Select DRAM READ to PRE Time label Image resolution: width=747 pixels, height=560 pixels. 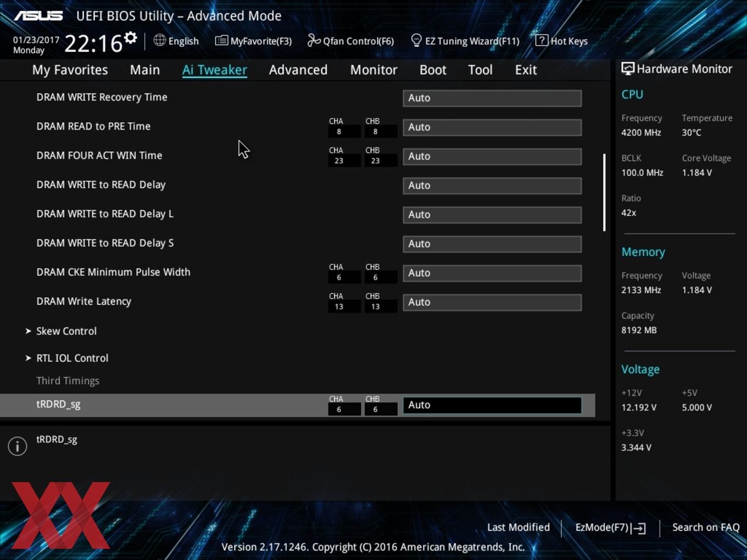[x=93, y=126]
